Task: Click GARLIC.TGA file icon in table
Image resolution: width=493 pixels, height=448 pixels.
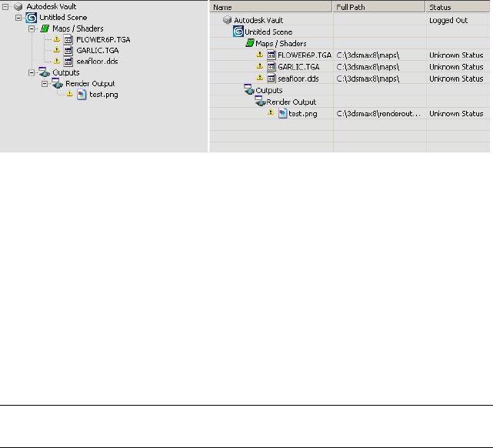Action: coord(271,67)
